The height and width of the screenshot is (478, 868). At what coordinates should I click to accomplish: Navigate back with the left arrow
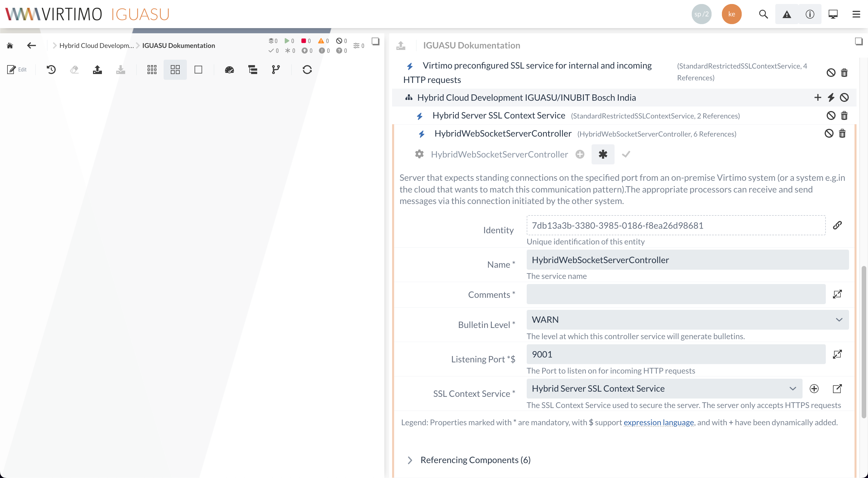coord(31,45)
